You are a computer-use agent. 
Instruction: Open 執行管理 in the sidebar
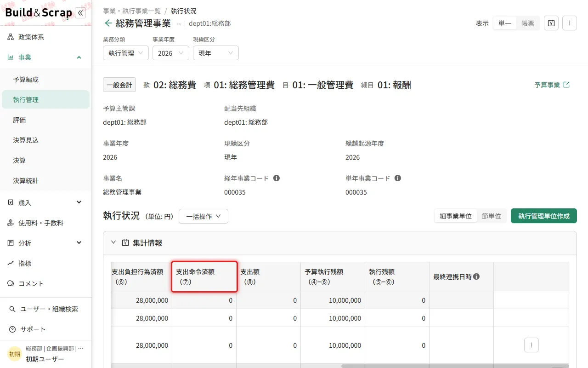pos(45,99)
